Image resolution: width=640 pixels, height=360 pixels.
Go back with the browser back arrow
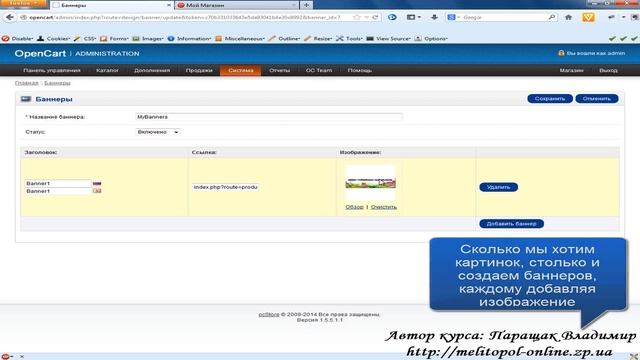(10, 17)
